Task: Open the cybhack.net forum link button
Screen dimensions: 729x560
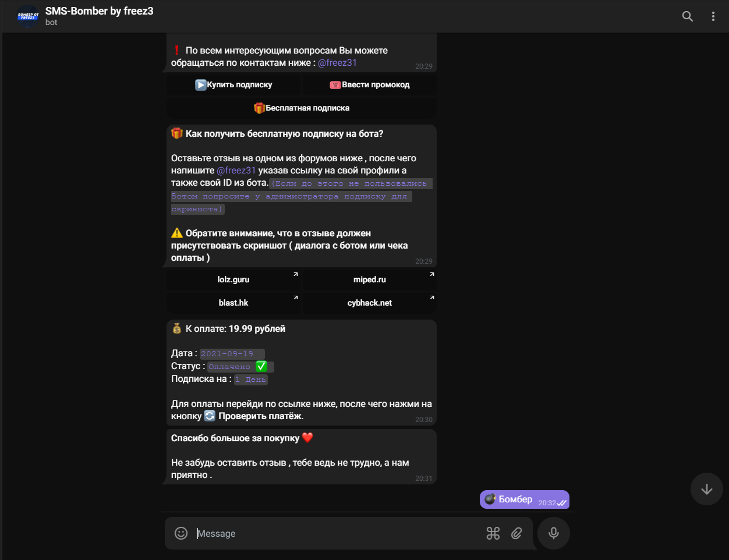Action: pyautogui.click(x=370, y=303)
